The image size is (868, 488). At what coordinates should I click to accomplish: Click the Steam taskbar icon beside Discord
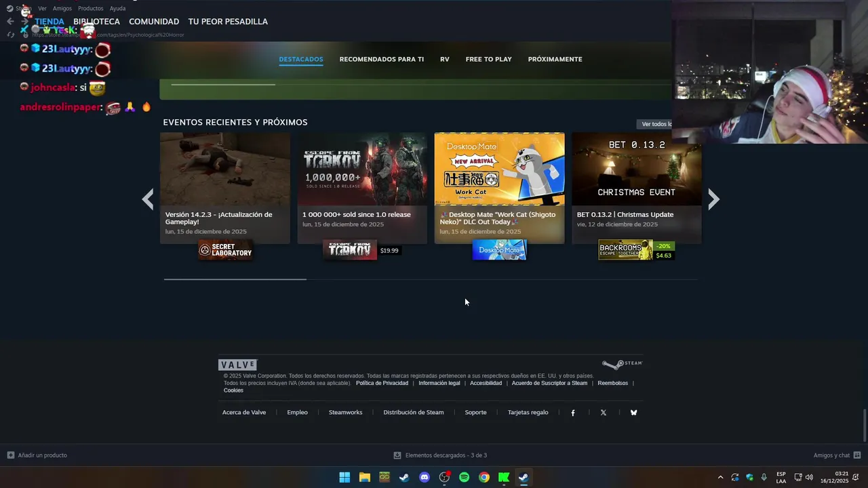point(404,477)
